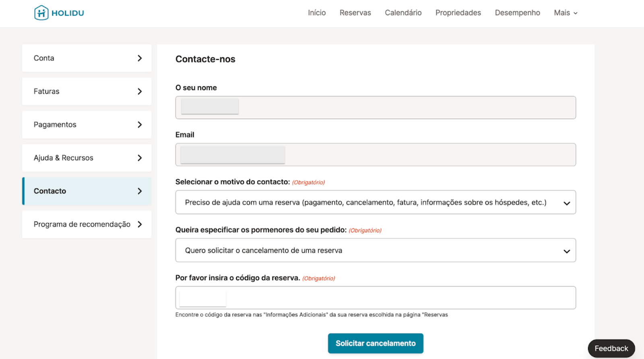Viewport: 644px width, 359px height.
Task: Click the Email input field
Action: (376, 155)
